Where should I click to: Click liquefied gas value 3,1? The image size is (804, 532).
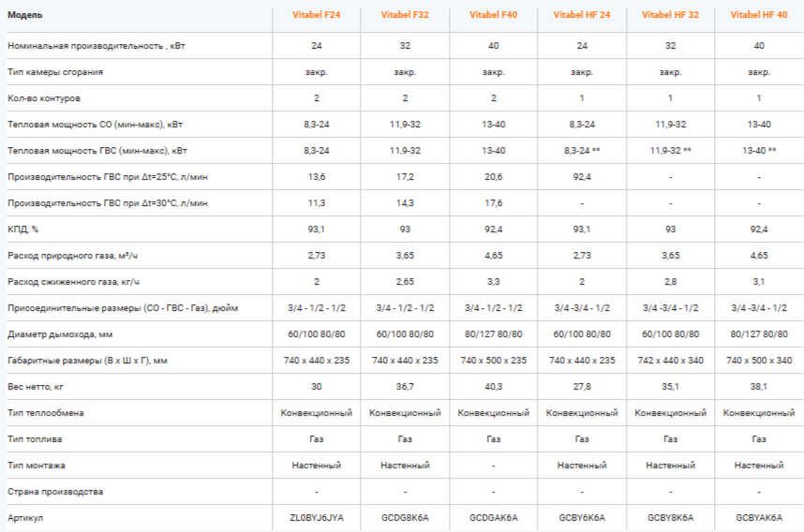pos(759,282)
